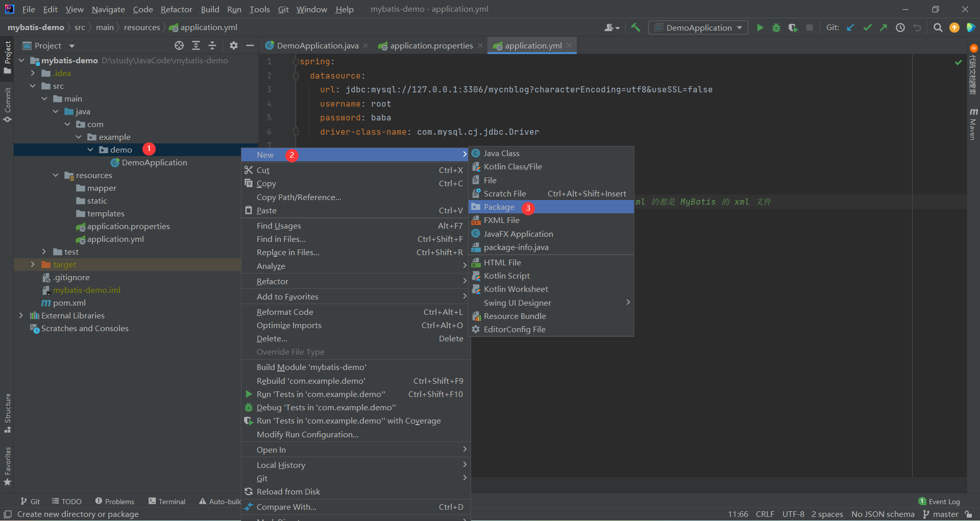
Task: Expand all in the Project panel
Action: [x=196, y=45]
